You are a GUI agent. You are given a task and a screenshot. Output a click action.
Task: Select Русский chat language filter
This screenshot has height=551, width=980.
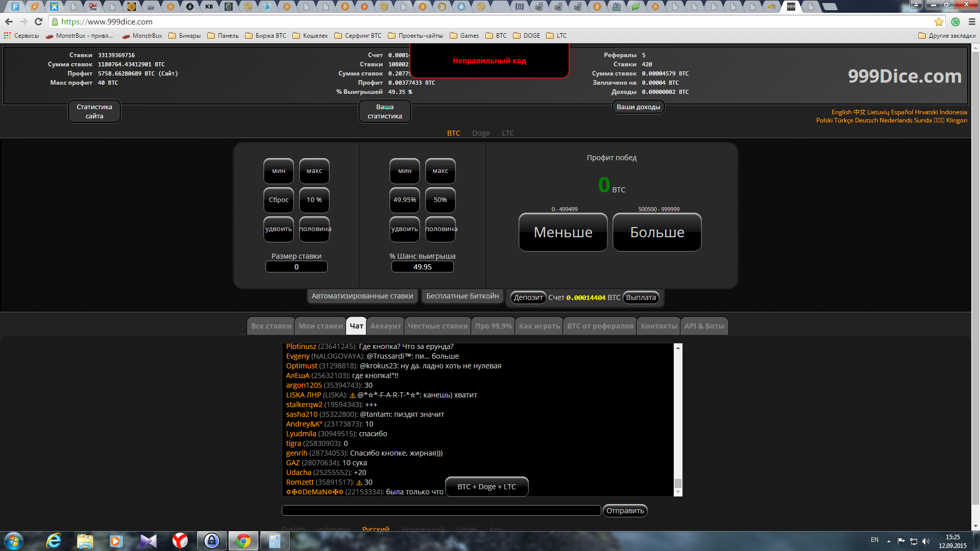coord(376,529)
